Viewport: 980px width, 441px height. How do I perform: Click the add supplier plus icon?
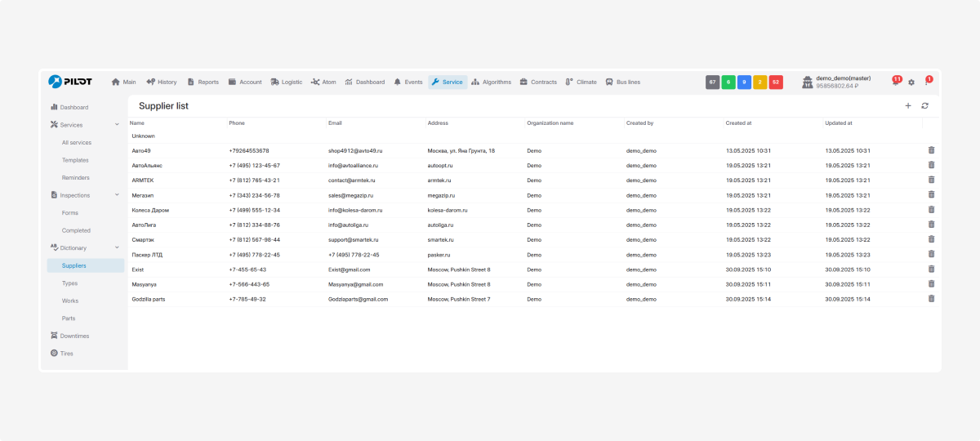pos(907,105)
